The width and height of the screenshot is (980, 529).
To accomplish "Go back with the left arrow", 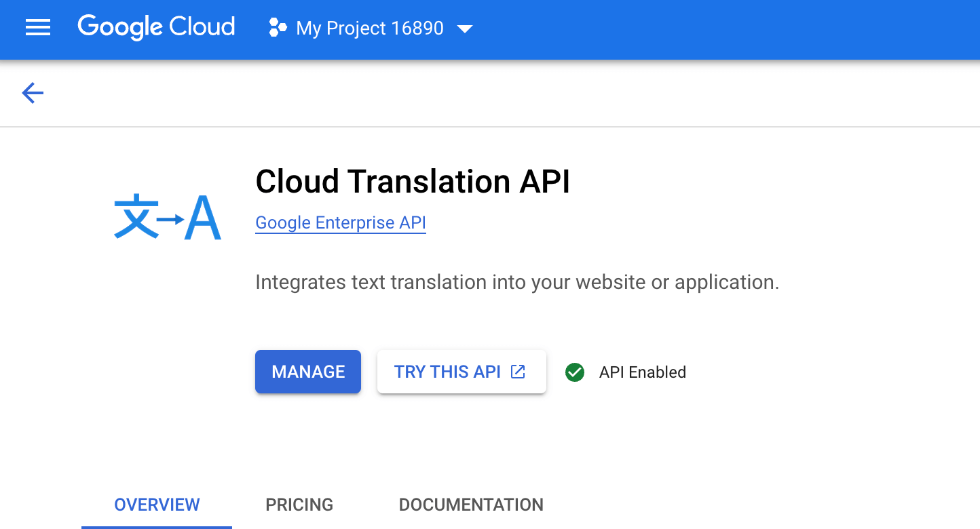I will click(x=33, y=93).
